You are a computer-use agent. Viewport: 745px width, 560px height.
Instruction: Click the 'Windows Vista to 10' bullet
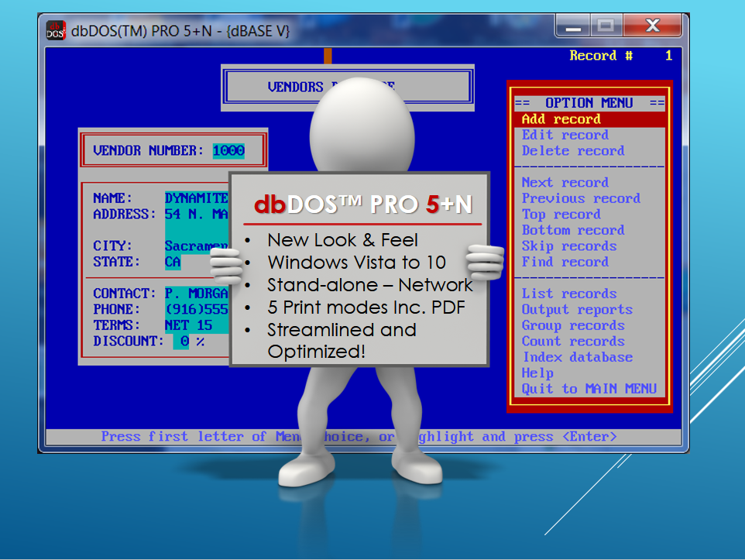tap(356, 263)
